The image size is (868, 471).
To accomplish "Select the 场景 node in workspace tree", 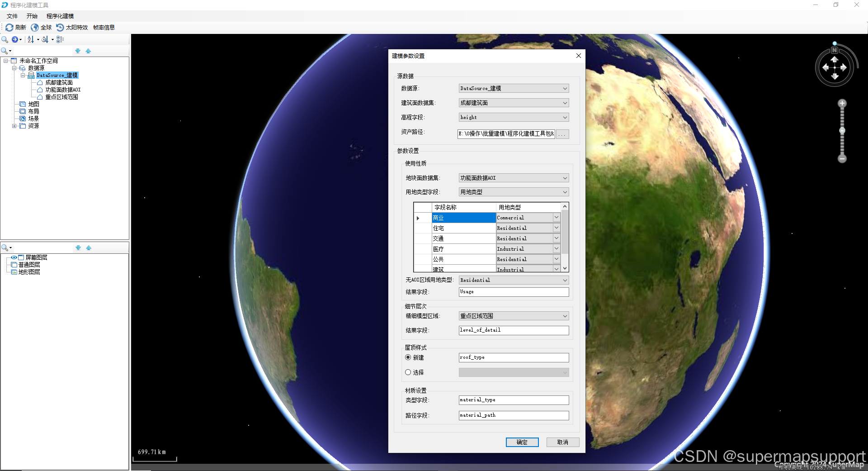I will [33, 119].
